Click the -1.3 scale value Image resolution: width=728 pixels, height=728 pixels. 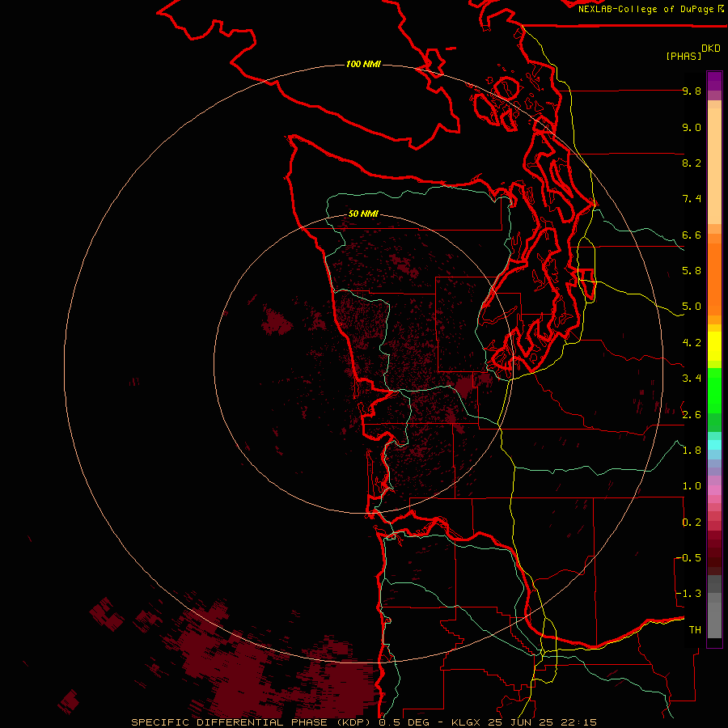pos(688,594)
